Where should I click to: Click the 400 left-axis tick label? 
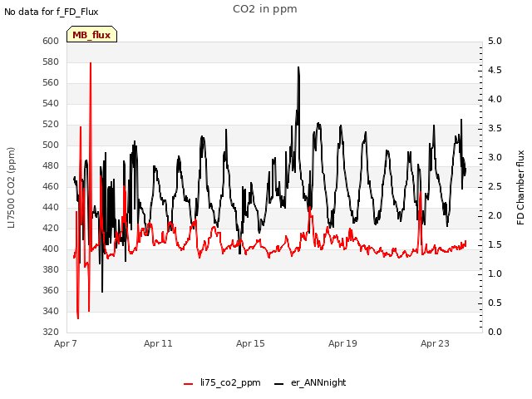[51, 249]
